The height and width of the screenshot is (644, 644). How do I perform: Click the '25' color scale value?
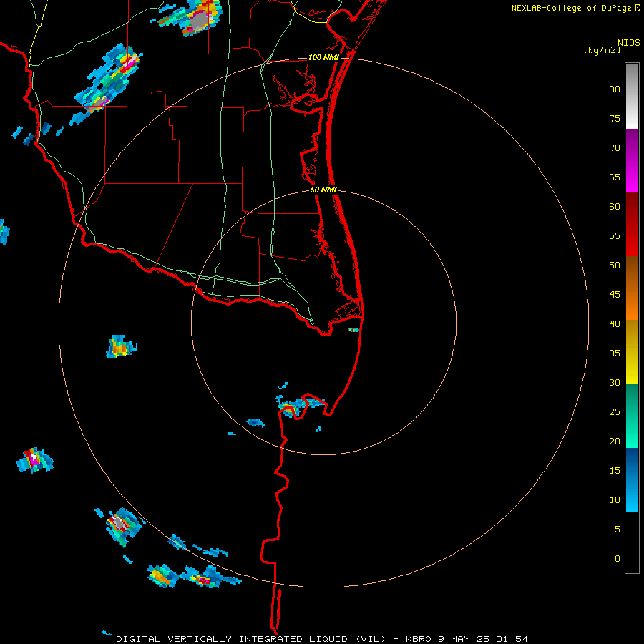tap(615, 412)
